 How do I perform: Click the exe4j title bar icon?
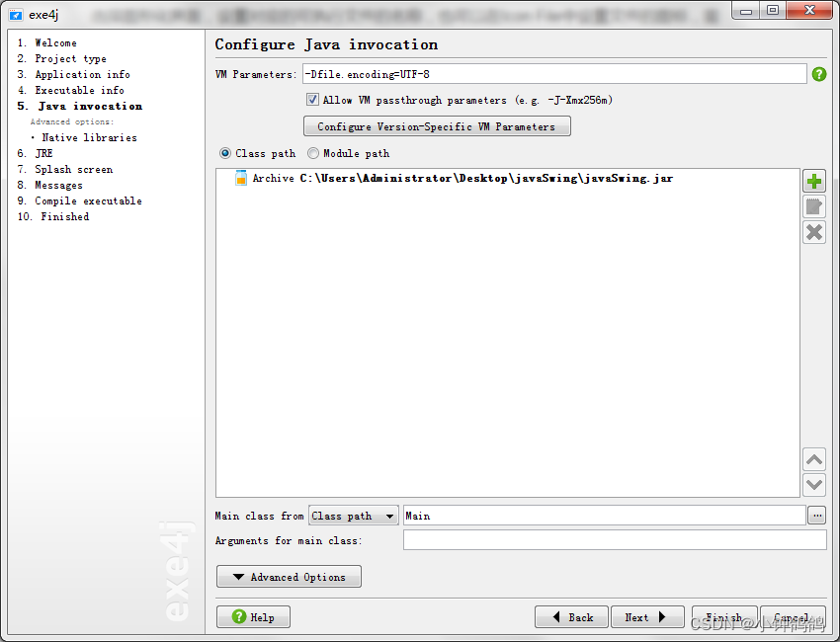16,15
